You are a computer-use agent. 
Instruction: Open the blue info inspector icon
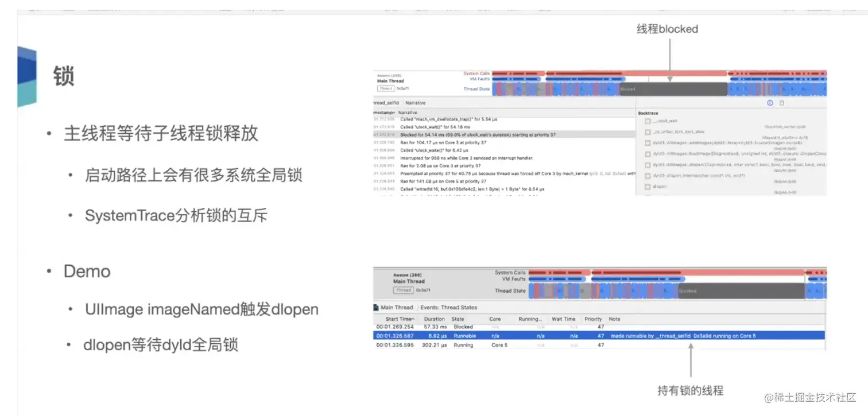coord(770,103)
